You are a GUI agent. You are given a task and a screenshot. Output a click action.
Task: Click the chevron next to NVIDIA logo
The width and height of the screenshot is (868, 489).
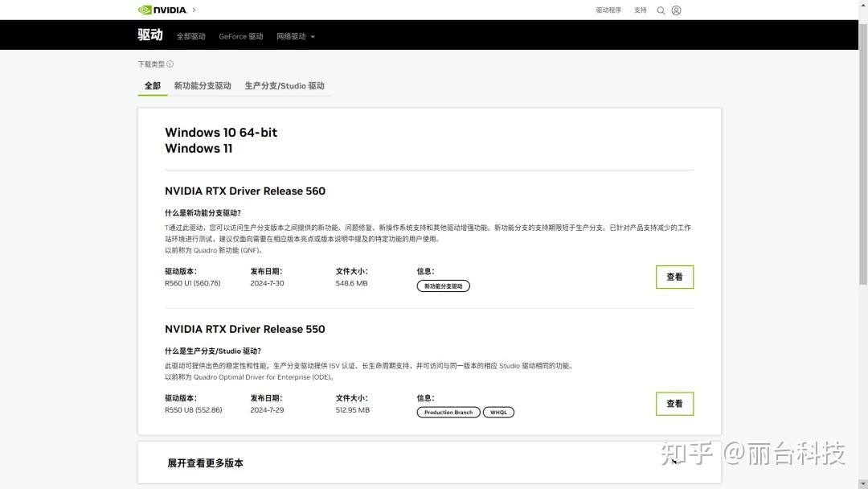tap(194, 10)
